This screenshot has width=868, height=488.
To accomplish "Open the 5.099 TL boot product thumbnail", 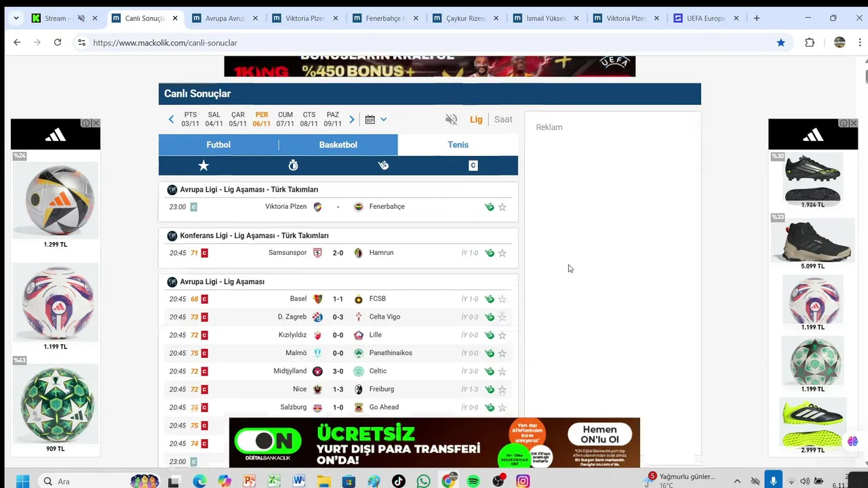I will click(812, 240).
